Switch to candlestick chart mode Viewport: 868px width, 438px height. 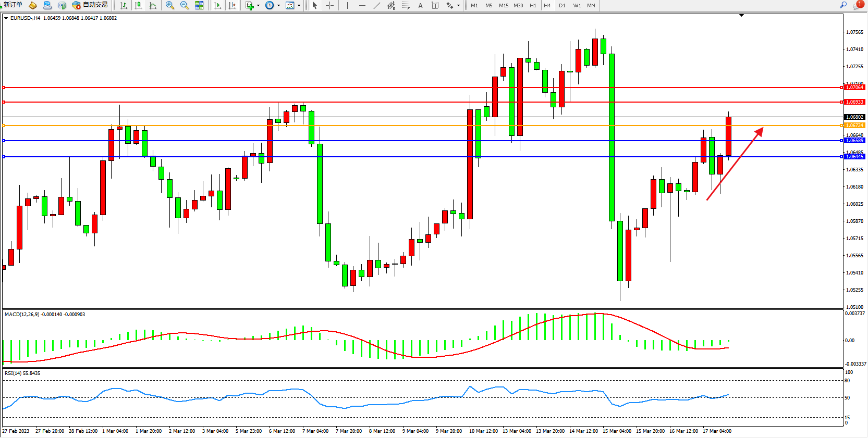coord(138,5)
